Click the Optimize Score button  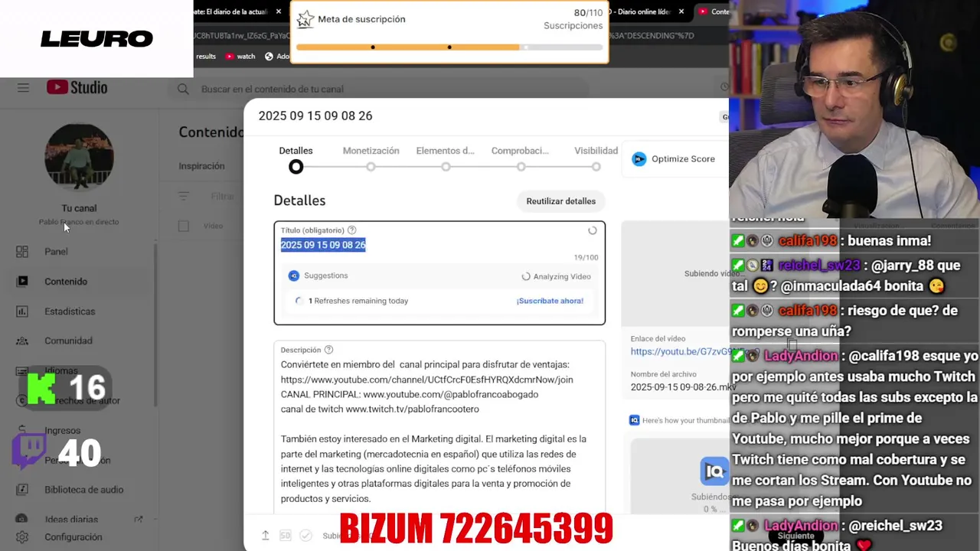click(674, 159)
